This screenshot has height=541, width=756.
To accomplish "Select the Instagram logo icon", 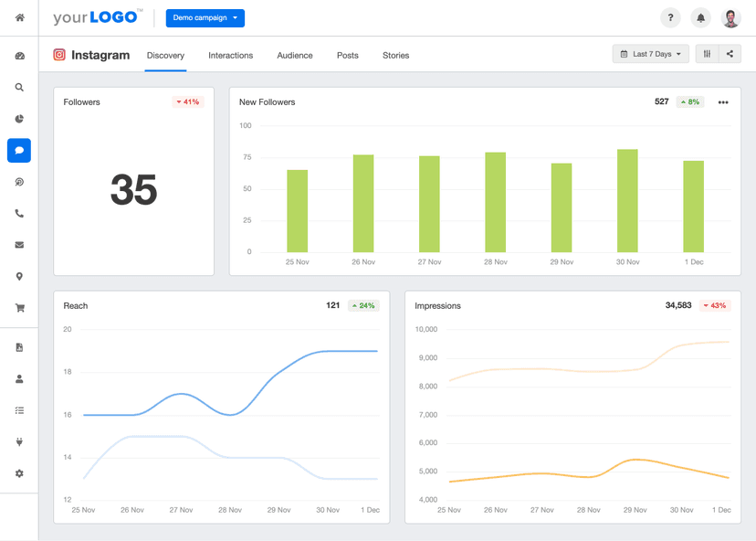I will (x=57, y=55).
